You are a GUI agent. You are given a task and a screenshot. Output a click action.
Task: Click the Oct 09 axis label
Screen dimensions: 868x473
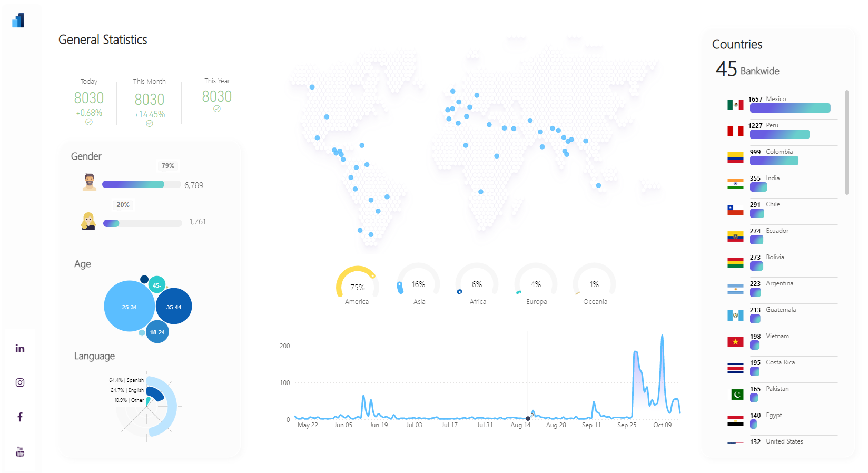(x=662, y=425)
